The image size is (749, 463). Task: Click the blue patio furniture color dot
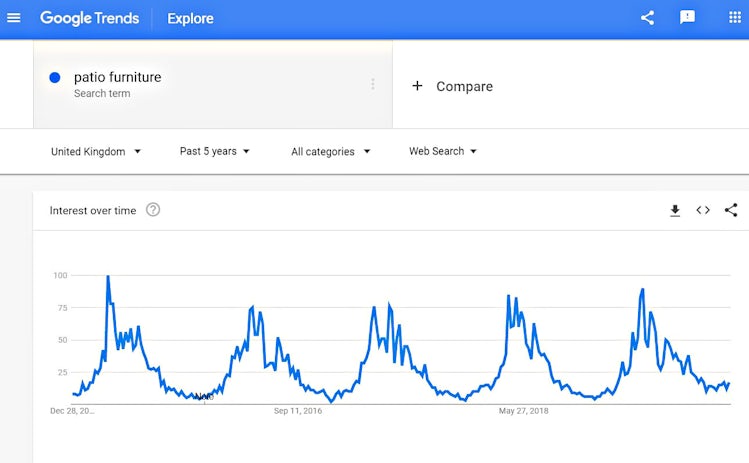[x=54, y=78]
